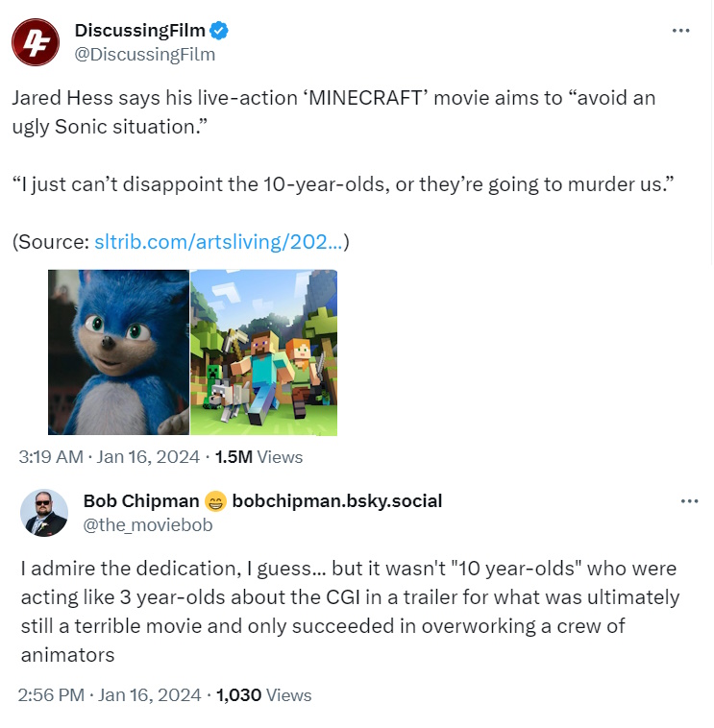Image resolution: width=714 pixels, height=728 pixels.
Task: View the Minecraft characters image
Action: point(263,352)
